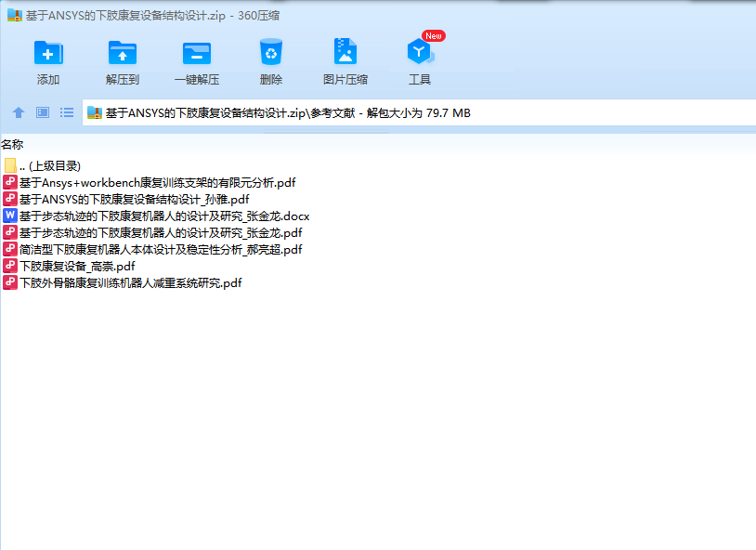Click the 删除 (Delete) trash icon

(x=271, y=52)
